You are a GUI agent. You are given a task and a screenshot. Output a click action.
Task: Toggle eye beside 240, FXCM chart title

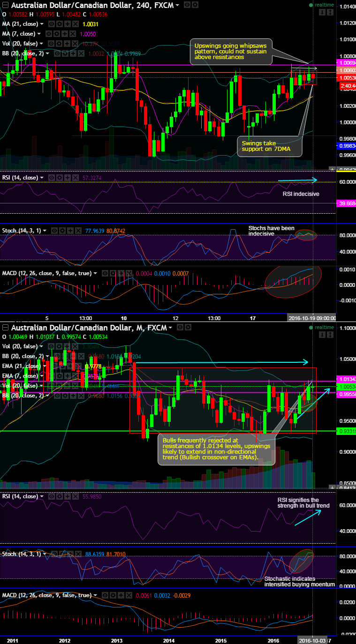pyautogui.click(x=187, y=5)
